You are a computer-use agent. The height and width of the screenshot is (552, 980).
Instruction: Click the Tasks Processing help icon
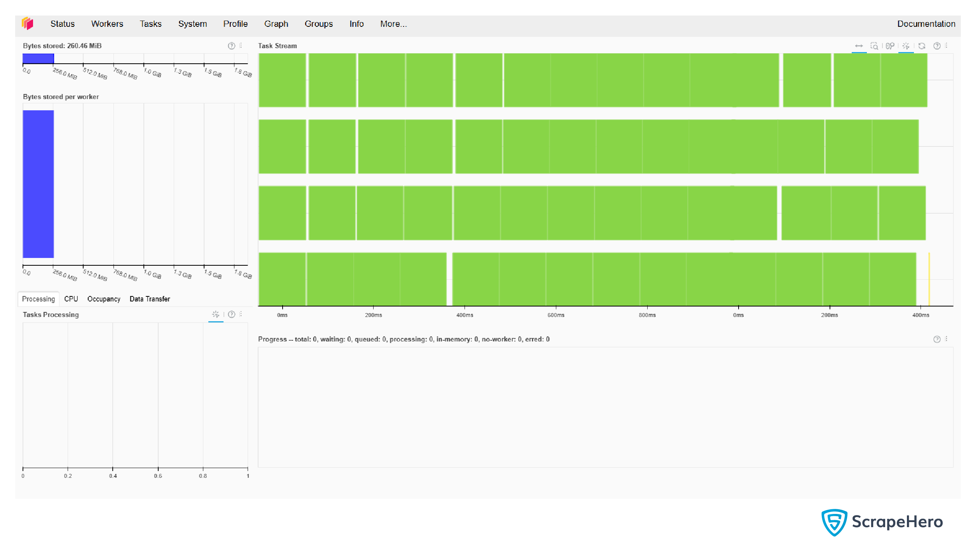tap(232, 315)
